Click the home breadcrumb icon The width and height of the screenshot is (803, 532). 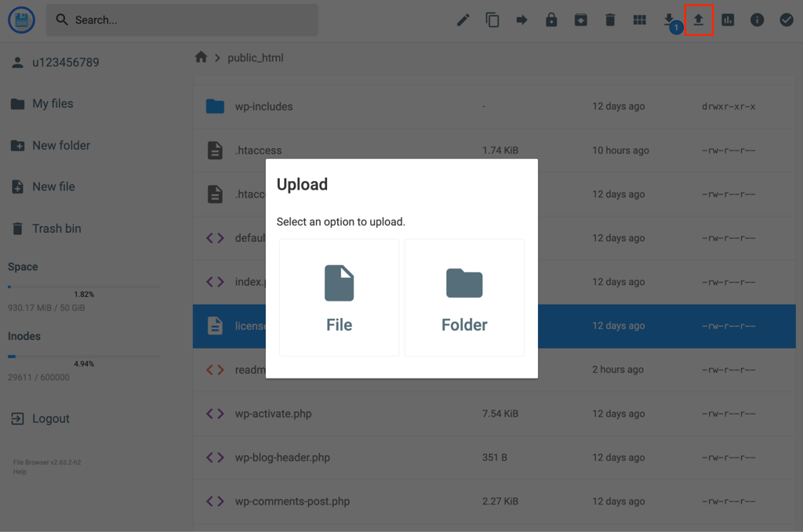point(202,57)
